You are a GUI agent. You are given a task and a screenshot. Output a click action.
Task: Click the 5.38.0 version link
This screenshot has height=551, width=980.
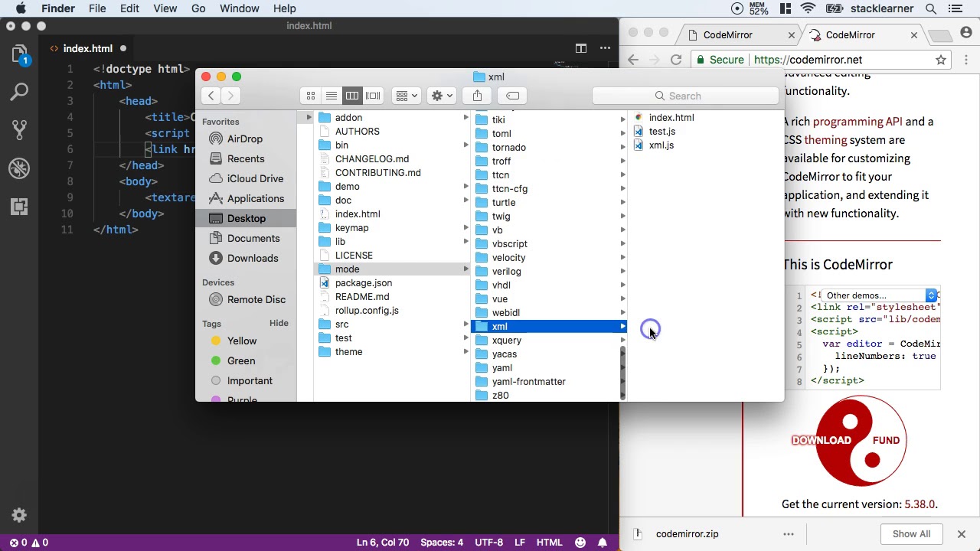pyautogui.click(x=920, y=504)
